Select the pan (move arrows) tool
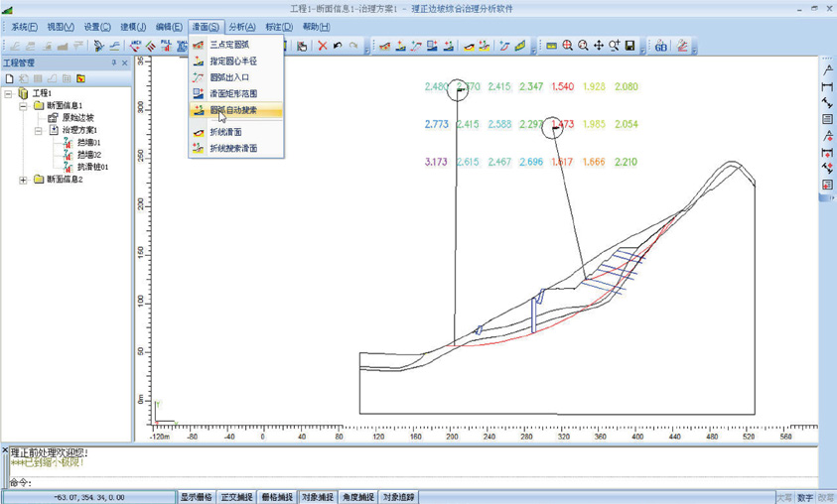837x504 pixels. 599,46
